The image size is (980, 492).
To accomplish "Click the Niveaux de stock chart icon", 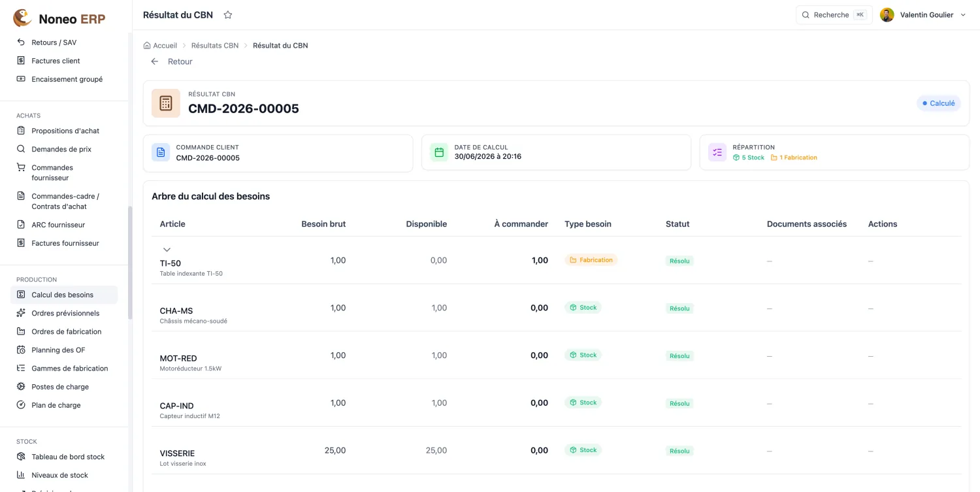I will 21,475.
